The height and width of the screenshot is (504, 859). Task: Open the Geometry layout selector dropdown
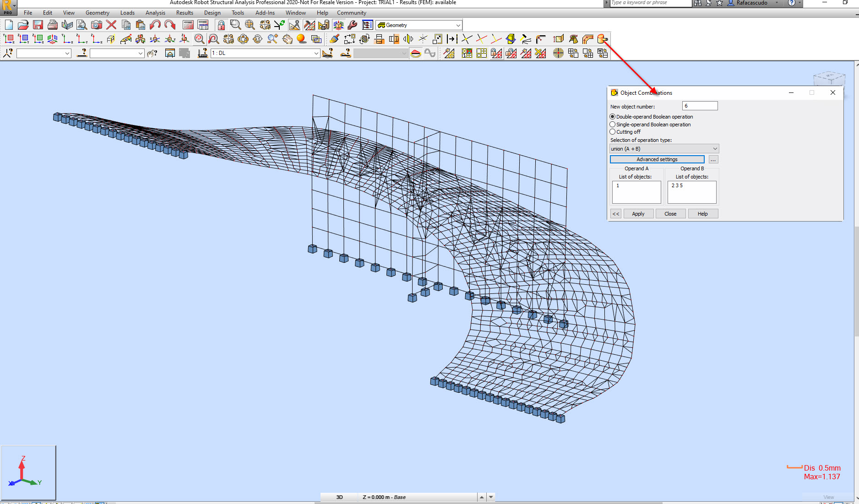coord(459,25)
